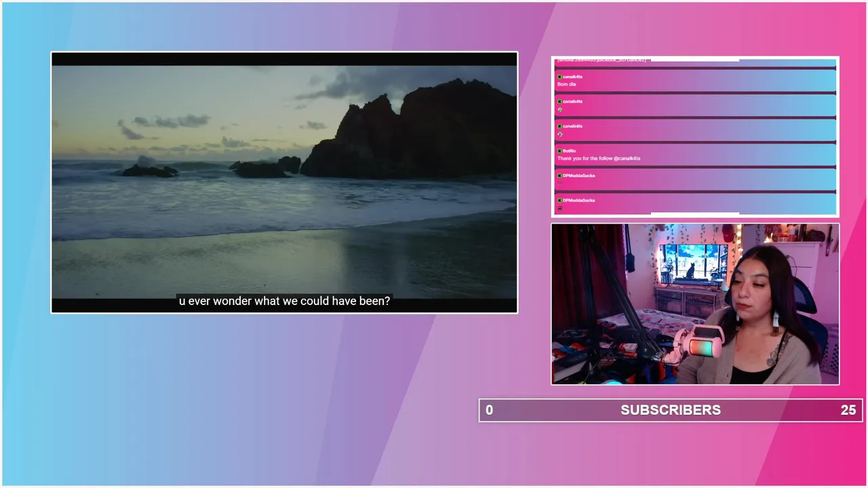The width and height of the screenshot is (868, 488).
Task: Click username canalk4ts above "Bom dia"
Action: pos(572,77)
